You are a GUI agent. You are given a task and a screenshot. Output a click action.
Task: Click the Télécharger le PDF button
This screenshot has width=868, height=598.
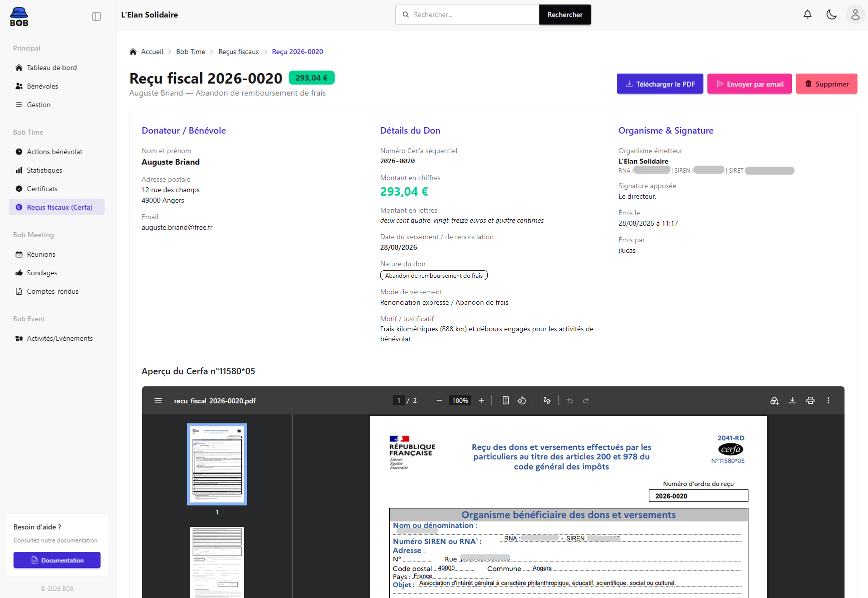tap(660, 84)
